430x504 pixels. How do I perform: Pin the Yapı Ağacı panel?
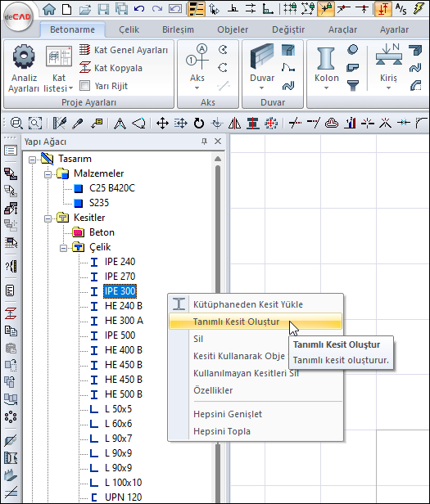[204, 141]
